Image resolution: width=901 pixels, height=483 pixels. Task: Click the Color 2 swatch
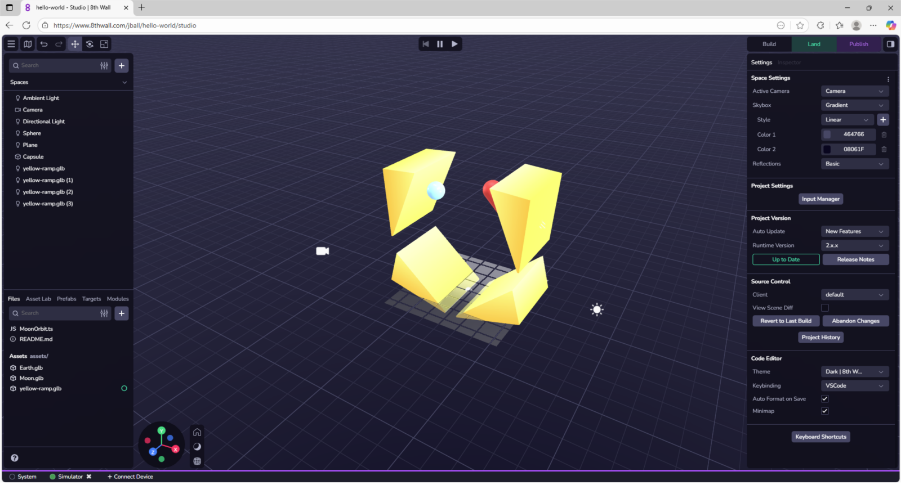tap(827, 149)
